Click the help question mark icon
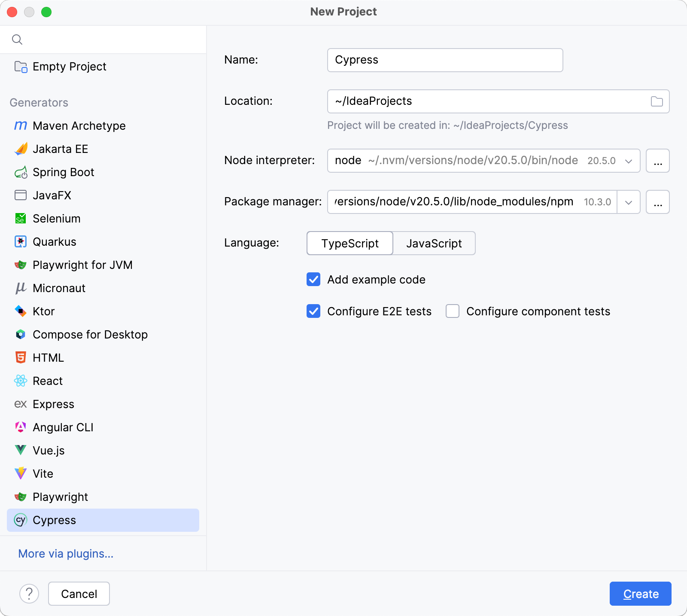This screenshot has width=687, height=616. coord(29,594)
